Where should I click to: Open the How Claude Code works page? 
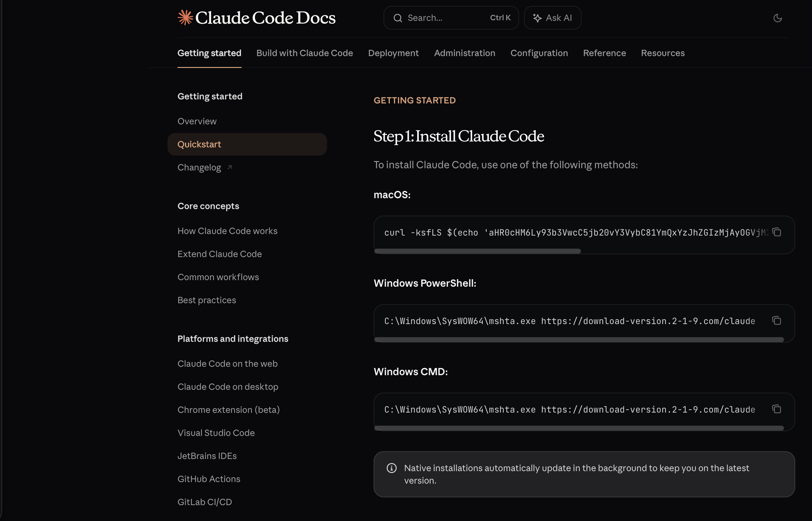[227, 231]
